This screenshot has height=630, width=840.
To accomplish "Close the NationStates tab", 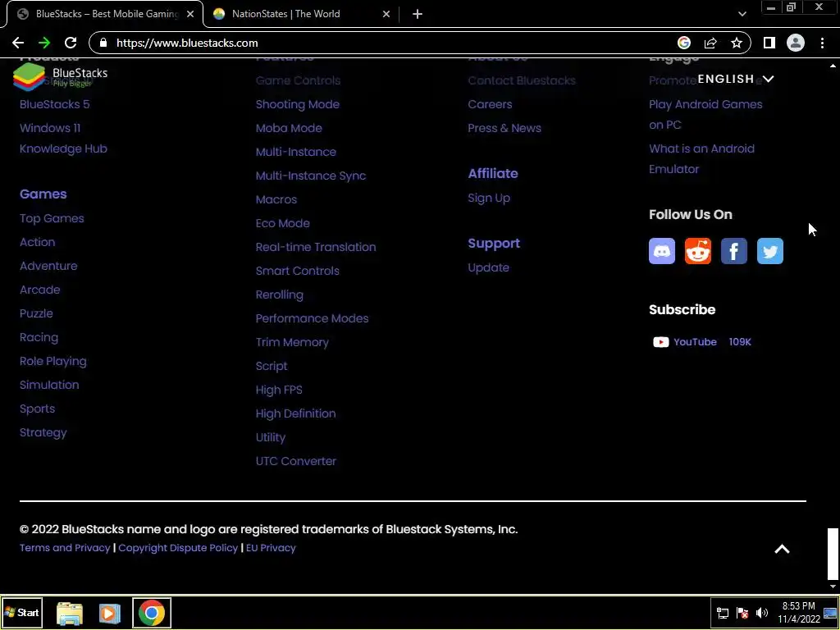I will [386, 14].
